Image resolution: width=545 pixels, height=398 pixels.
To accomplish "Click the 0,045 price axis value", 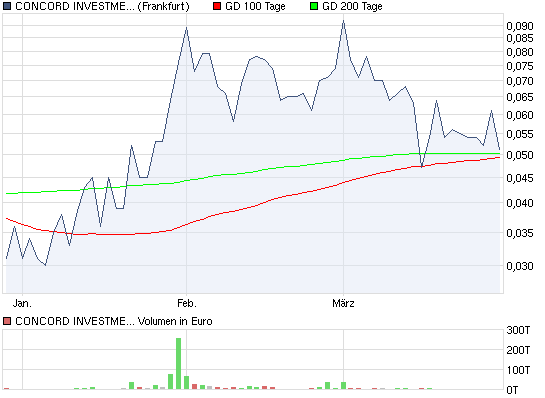I will coord(520,178).
